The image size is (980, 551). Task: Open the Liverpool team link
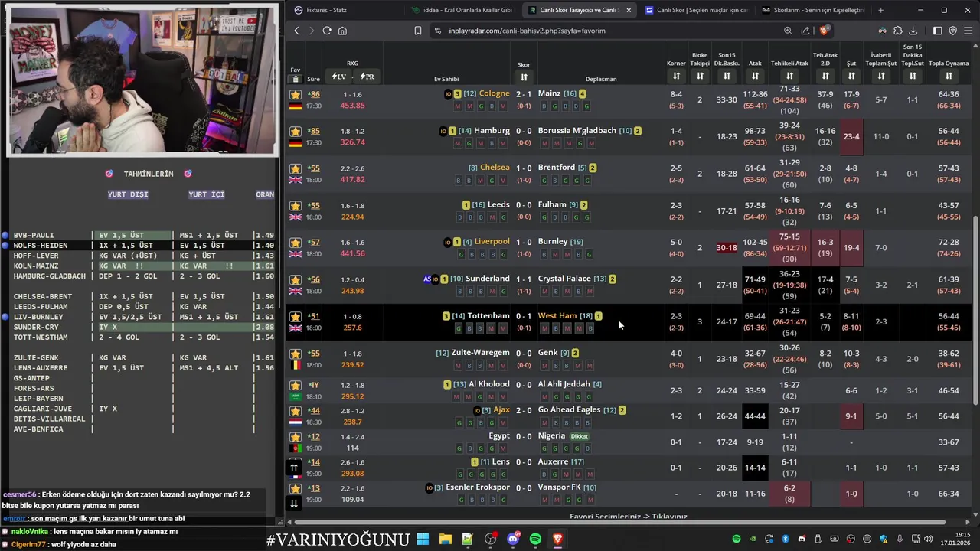[492, 241]
